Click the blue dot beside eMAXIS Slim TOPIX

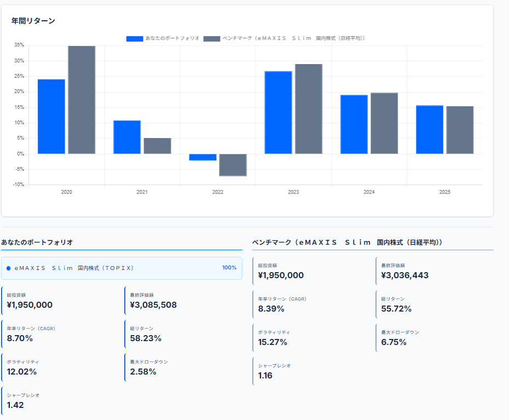[9, 268]
